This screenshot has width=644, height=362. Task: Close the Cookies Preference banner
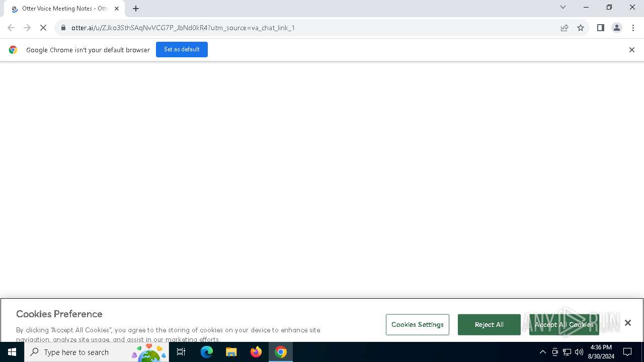coord(628,323)
